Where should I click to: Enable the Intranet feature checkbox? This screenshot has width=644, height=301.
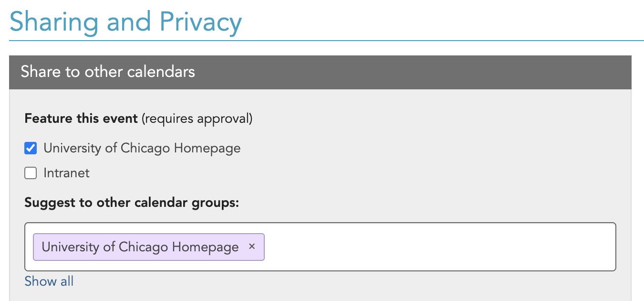pyautogui.click(x=30, y=172)
